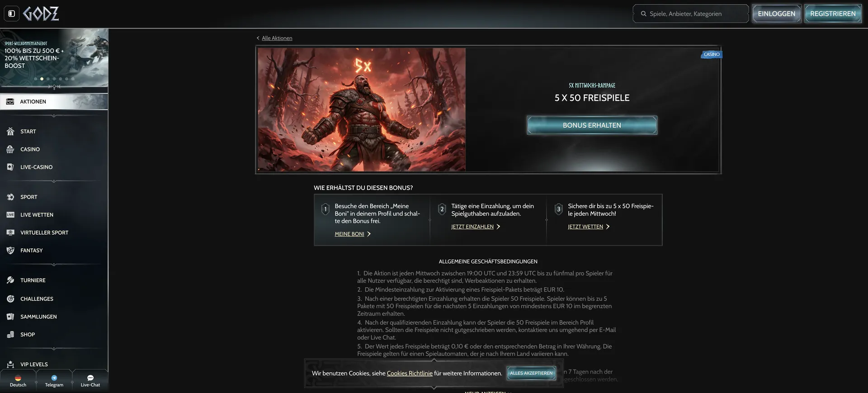Open the Fantasy shield icon
868x393 pixels.
pyautogui.click(x=10, y=251)
